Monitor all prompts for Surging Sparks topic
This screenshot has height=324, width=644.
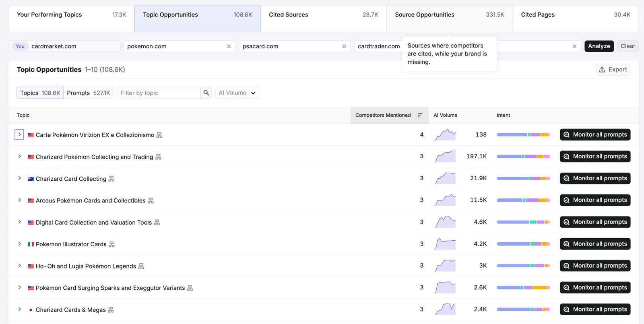click(x=595, y=287)
